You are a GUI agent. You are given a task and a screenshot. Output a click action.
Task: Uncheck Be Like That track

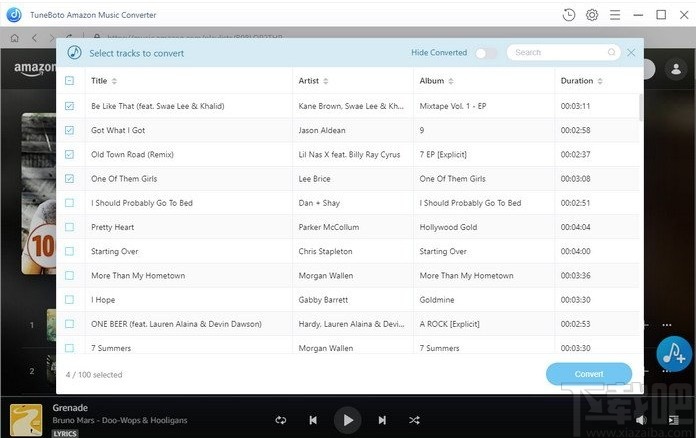pyautogui.click(x=70, y=106)
